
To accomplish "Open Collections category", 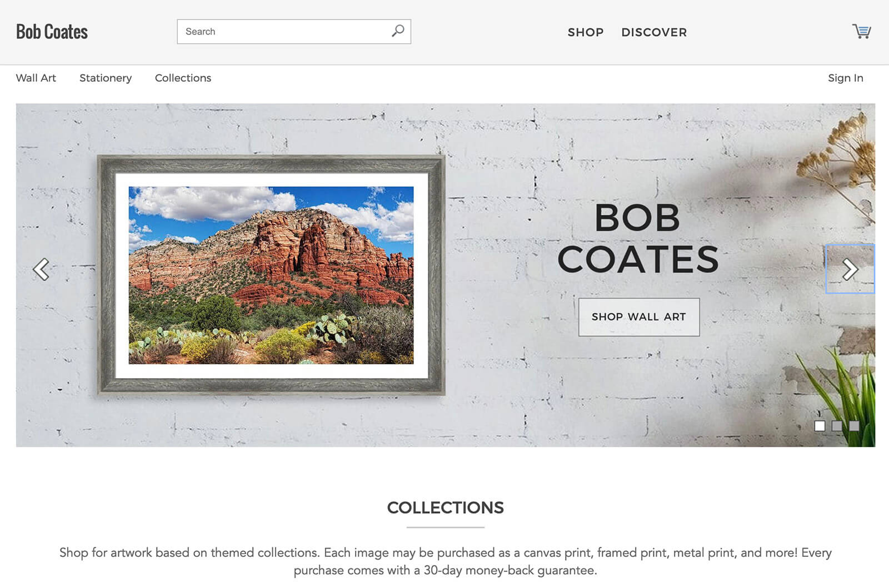I will 183,78.
